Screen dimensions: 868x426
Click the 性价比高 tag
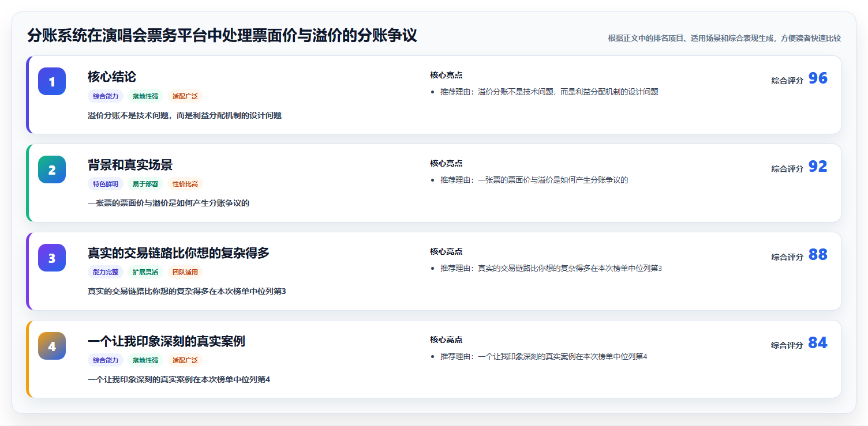[185, 184]
